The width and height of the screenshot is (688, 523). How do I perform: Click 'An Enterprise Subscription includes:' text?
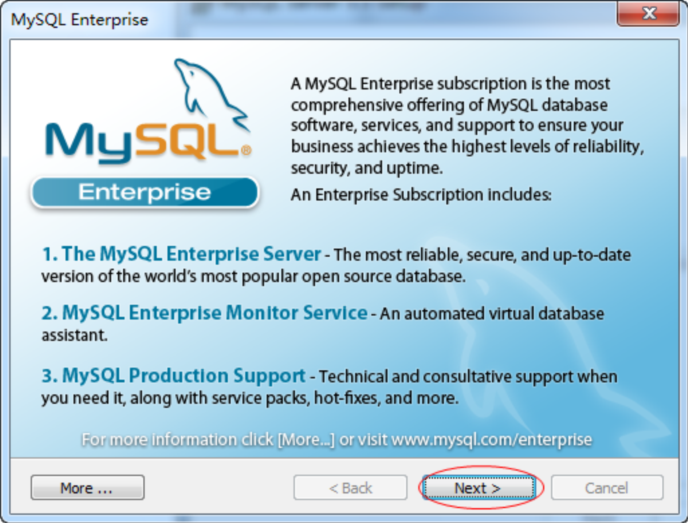coord(421,195)
